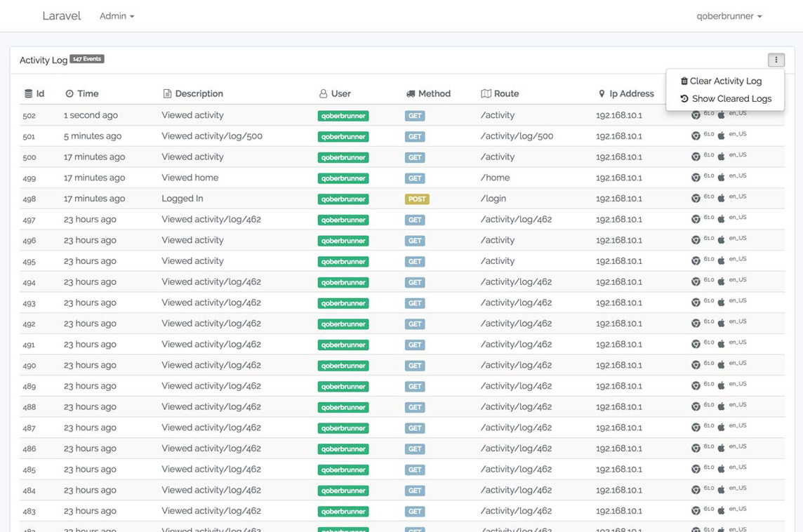
Task: Click Chrome browser icon in row 483
Action: point(696,510)
